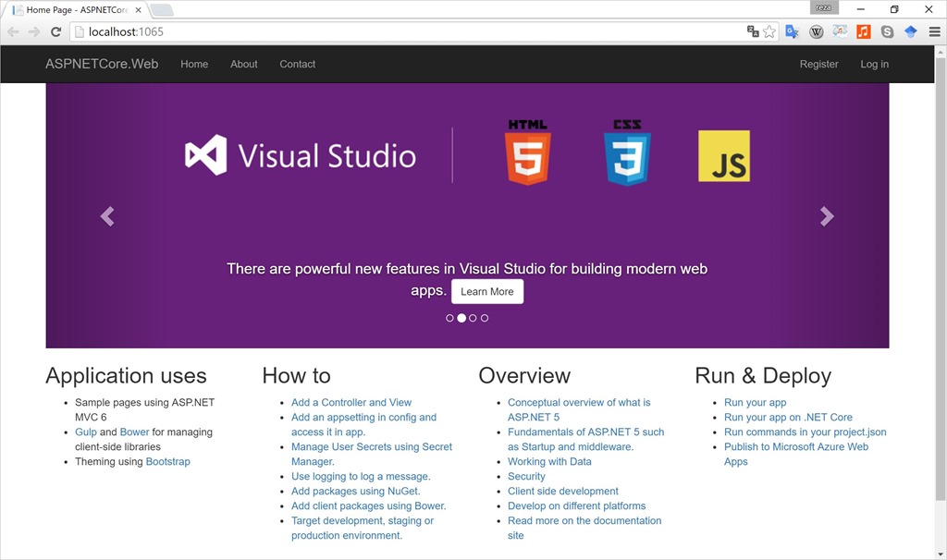Image resolution: width=947 pixels, height=560 pixels.
Task: Open the Skype extension icon
Action: pos(887,31)
